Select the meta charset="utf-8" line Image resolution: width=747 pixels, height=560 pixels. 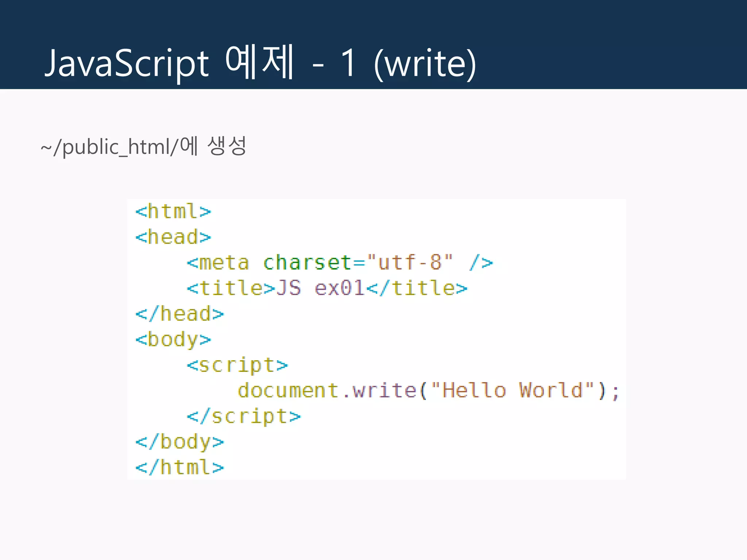(340, 262)
